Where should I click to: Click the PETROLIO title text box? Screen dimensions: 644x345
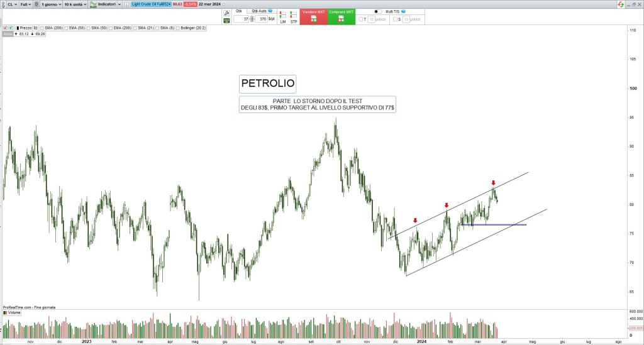268,84
